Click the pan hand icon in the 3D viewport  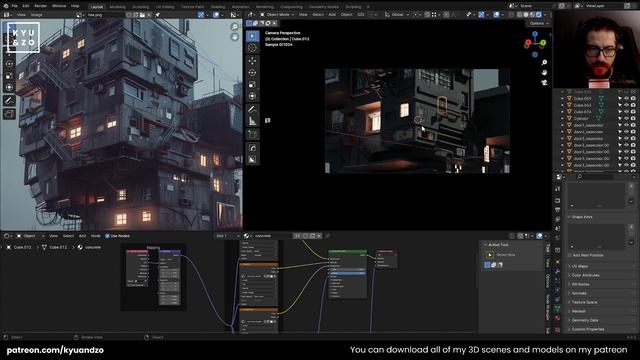[x=544, y=72]
